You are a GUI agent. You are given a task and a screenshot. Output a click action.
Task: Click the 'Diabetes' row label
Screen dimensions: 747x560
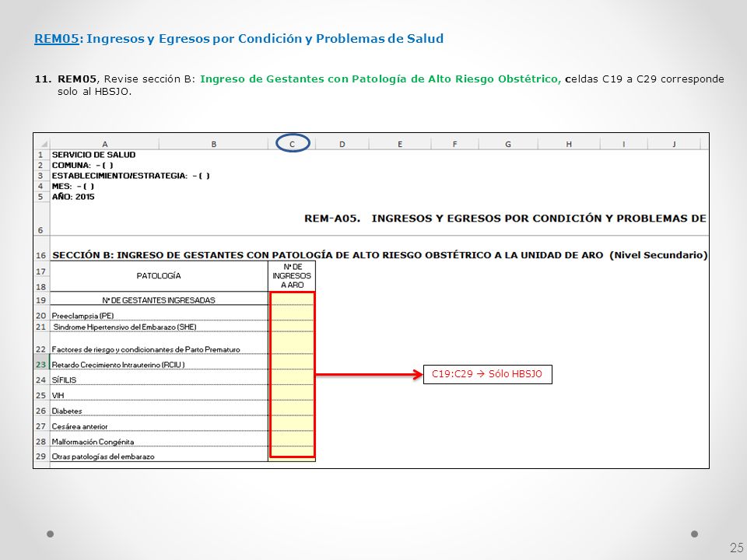pyautogui.click(x=67, y=411)
